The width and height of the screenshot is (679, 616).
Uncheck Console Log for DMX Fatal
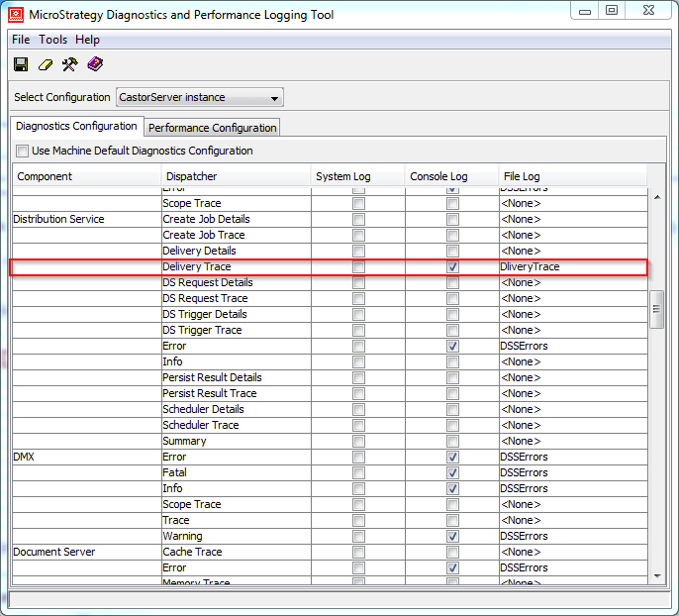click(452, 472)
